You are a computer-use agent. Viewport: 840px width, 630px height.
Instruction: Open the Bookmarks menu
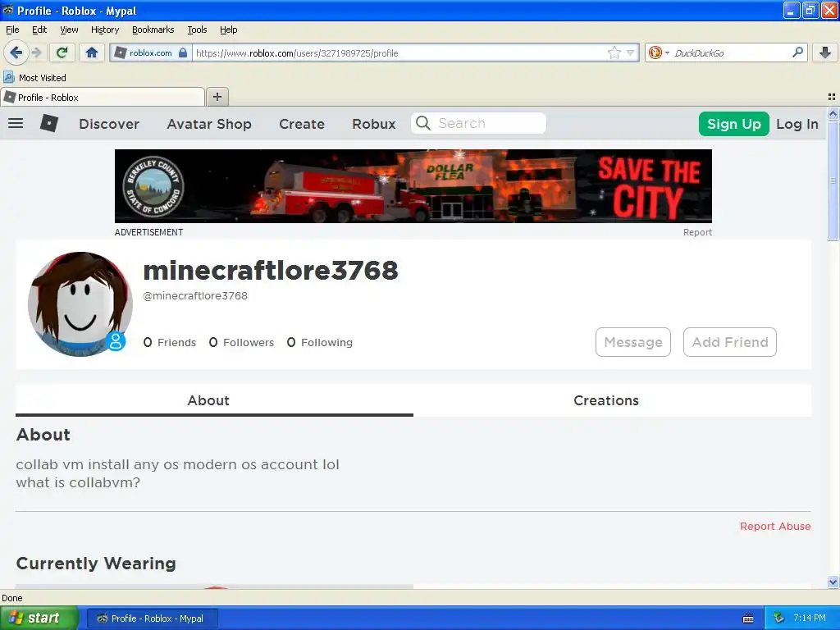tap(153, 30)
